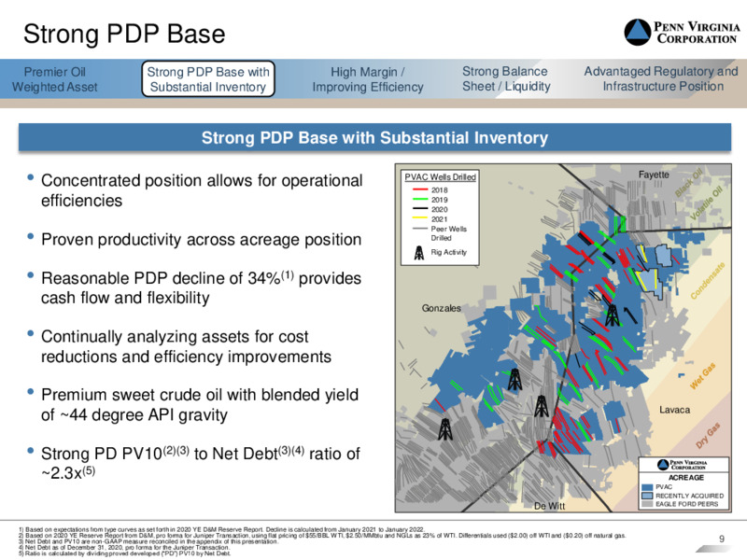Click the PVAC Wells Drilled legend title
This screenshot has height=560, width=747.
coord(440,177)
